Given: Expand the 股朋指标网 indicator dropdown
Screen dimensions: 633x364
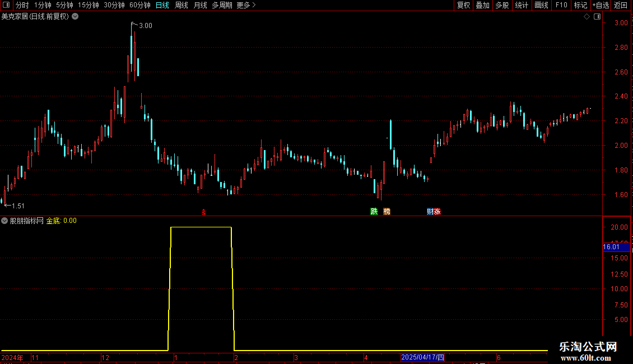Looking at the screenshot, I should pos(4,221).
